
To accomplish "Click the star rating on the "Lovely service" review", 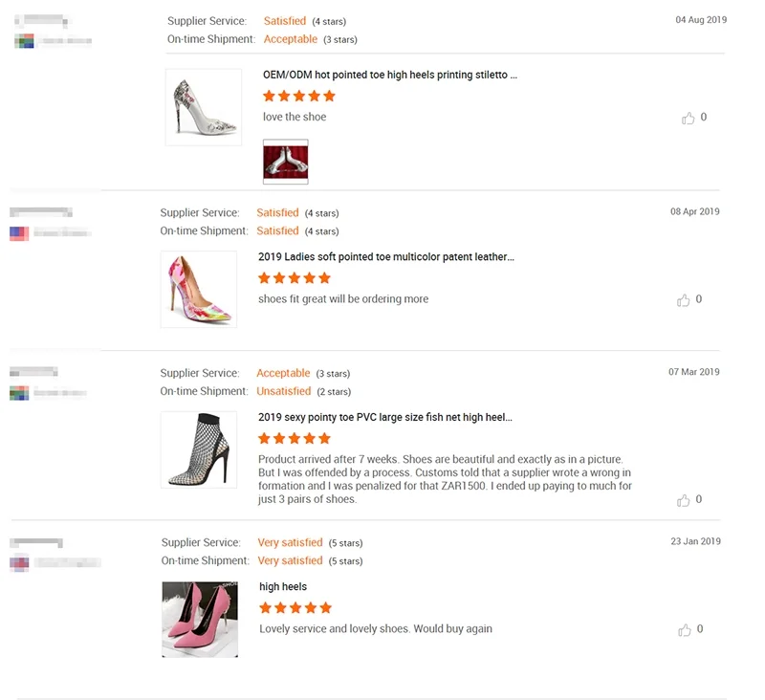I will point(295,607).
